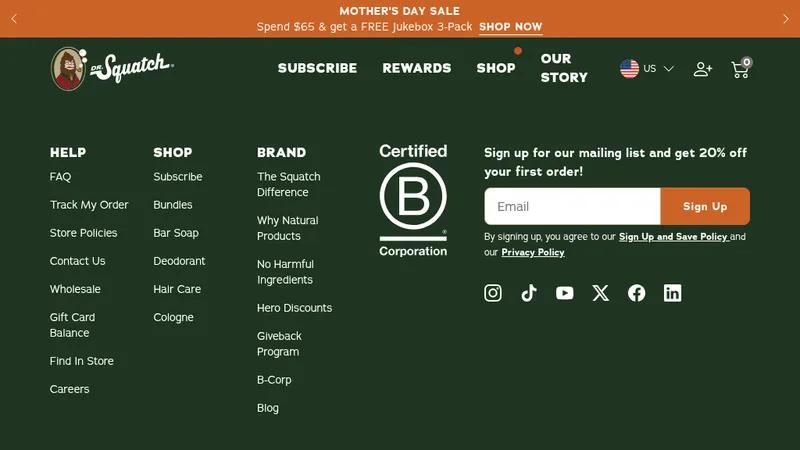This screenshot has width=800, height=450.
Task: Open the Contact Us link
Action: 77,261
